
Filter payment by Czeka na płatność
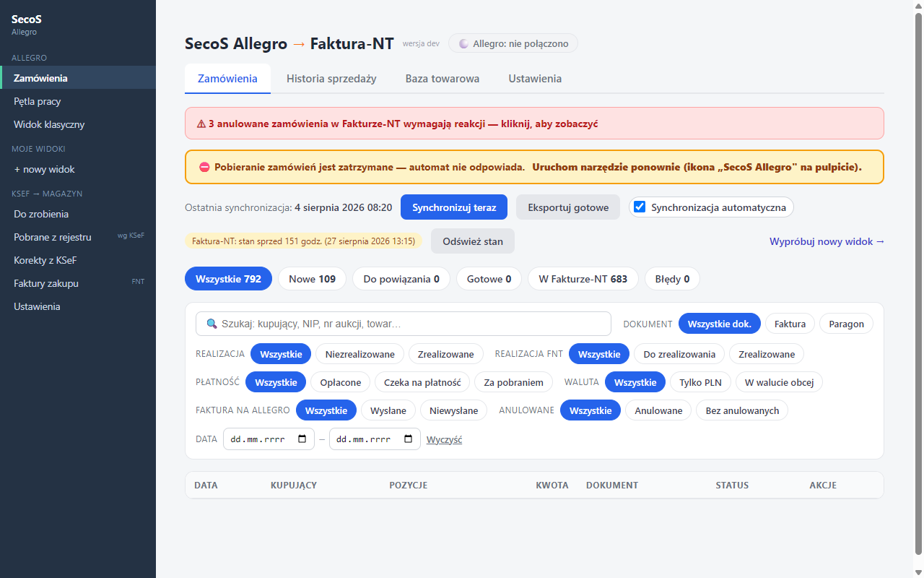(x=422, y=382)
